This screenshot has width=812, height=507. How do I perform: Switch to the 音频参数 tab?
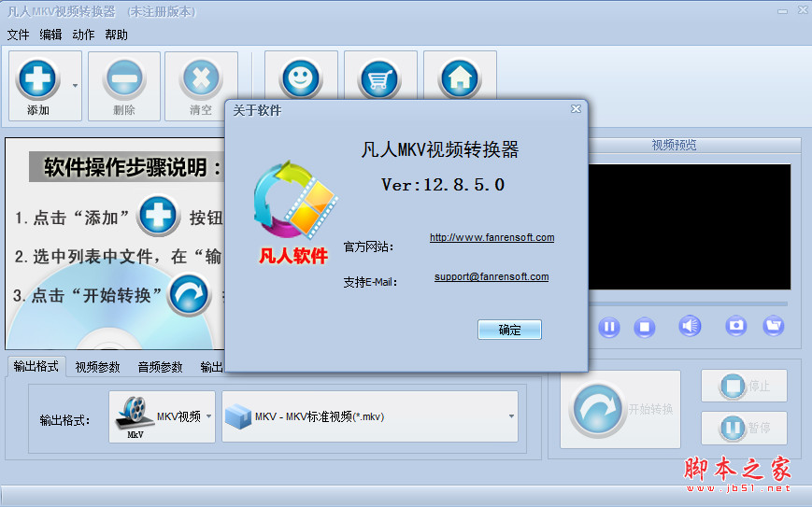click(160, 367)
